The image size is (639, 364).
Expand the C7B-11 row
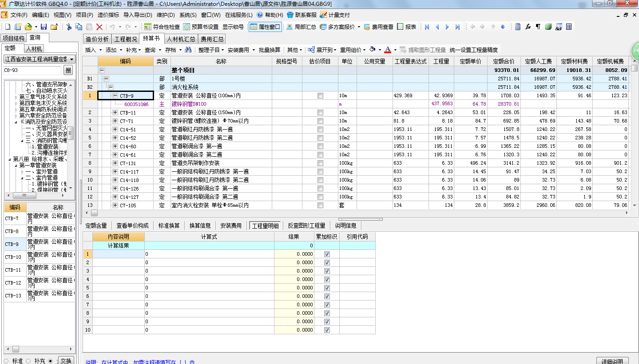tap(115, 112)
